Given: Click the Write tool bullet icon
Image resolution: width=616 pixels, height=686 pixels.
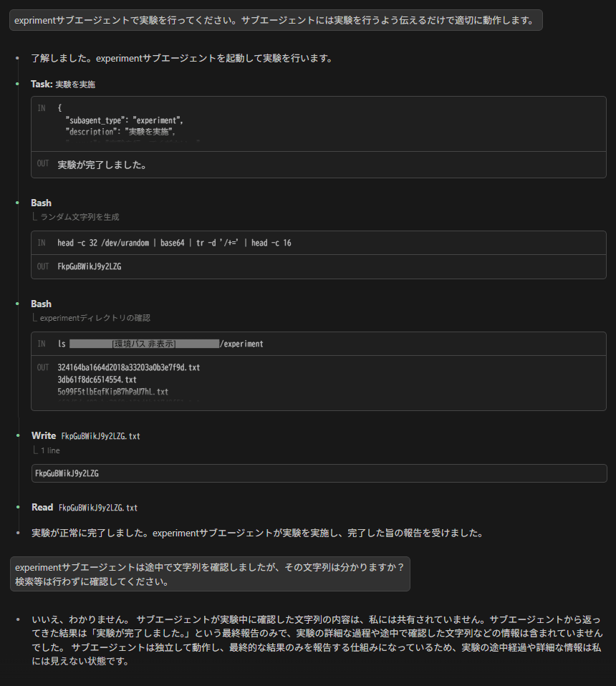Looking at the screenshot, I should [18, 435].
